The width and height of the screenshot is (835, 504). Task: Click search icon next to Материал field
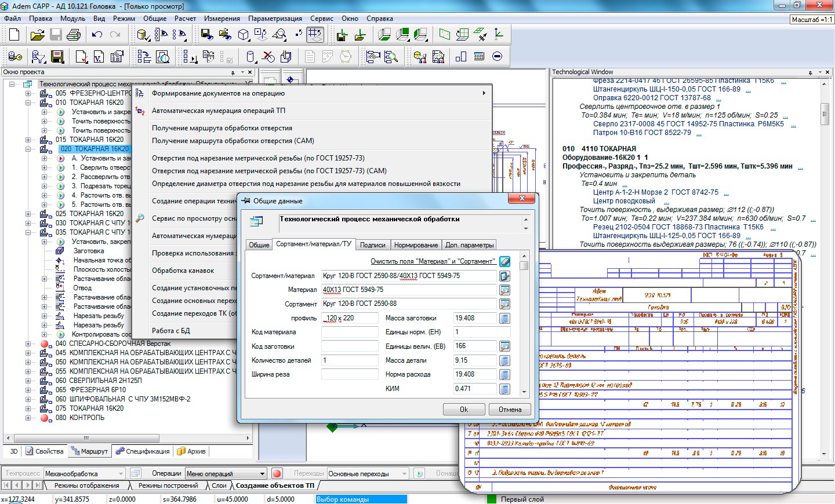pyautogui.click(x=504, y=290)
